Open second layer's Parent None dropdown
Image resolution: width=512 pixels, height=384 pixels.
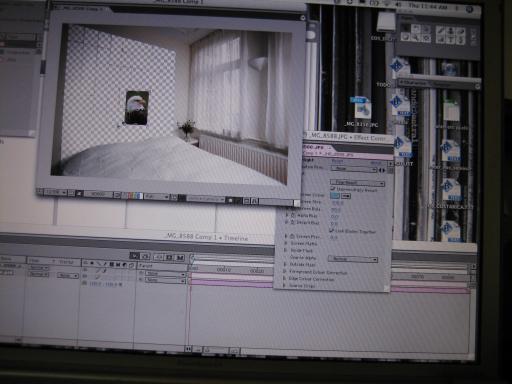165,281
